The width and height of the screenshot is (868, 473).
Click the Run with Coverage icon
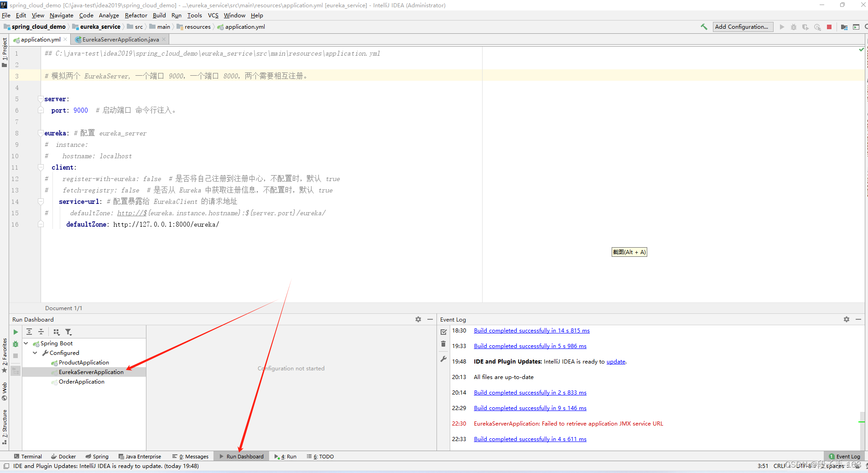coord(806,27)
